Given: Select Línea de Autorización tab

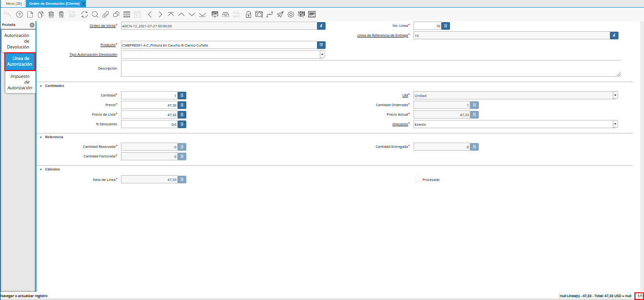Looking at the screenshot, I should pyautogui.click(x=20, y=61).
